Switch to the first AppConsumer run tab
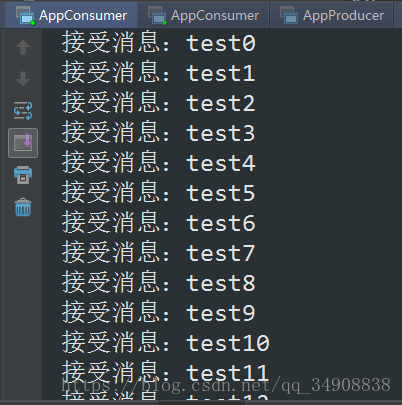Viewport: 402px width, 405px height. point(71,16)
